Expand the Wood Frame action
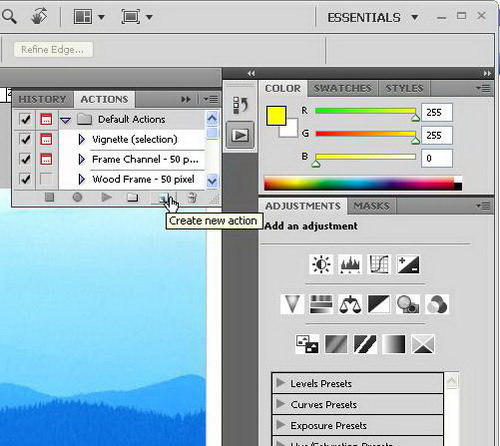This screenshot has height=446, width=500. pos(81,179)
